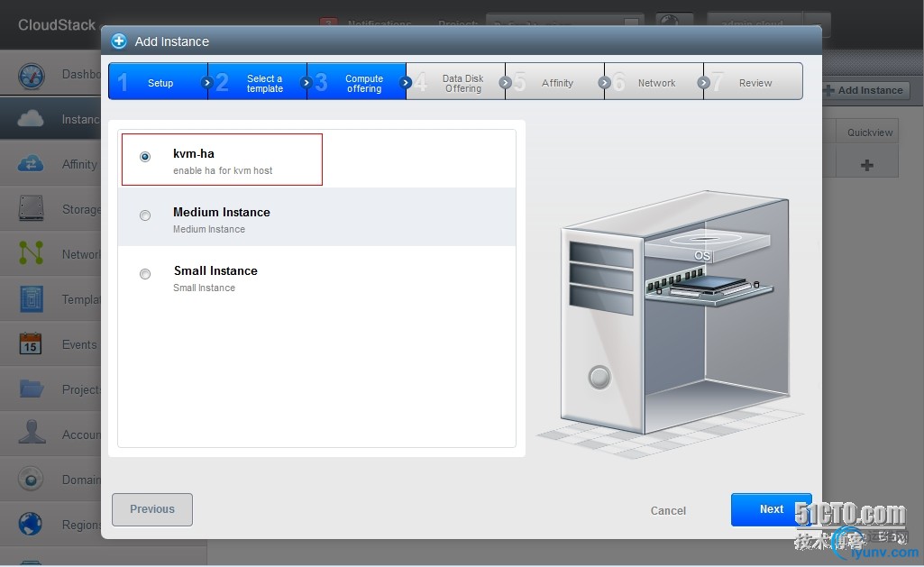The width and height of the screenshot is (924, 567).
Task: Click the kvm-ha offering name text
Action: [x=193, y=154]
